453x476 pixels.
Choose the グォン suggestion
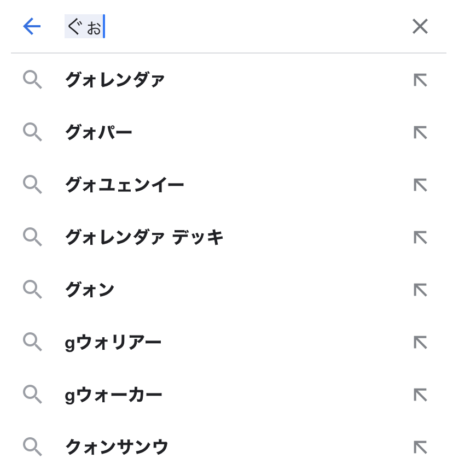click(90, 290)
